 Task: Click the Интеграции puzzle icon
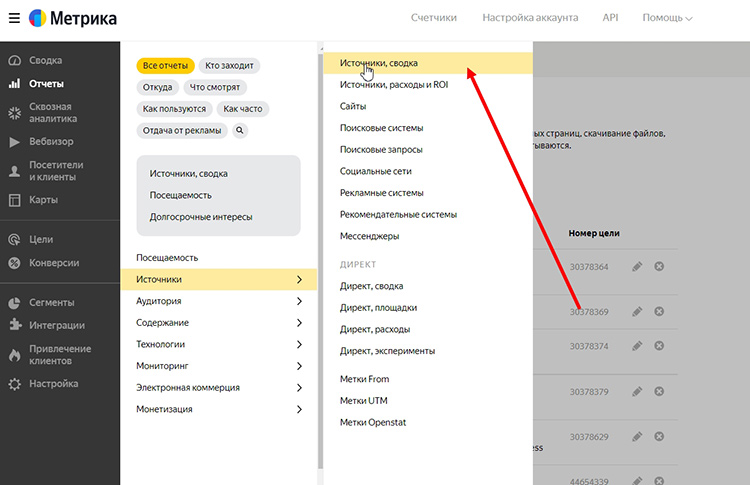click(x=15, y=325)
